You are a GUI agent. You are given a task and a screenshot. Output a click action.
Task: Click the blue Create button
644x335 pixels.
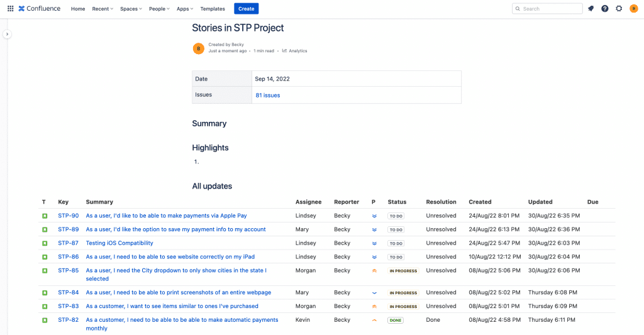[247, 9]
